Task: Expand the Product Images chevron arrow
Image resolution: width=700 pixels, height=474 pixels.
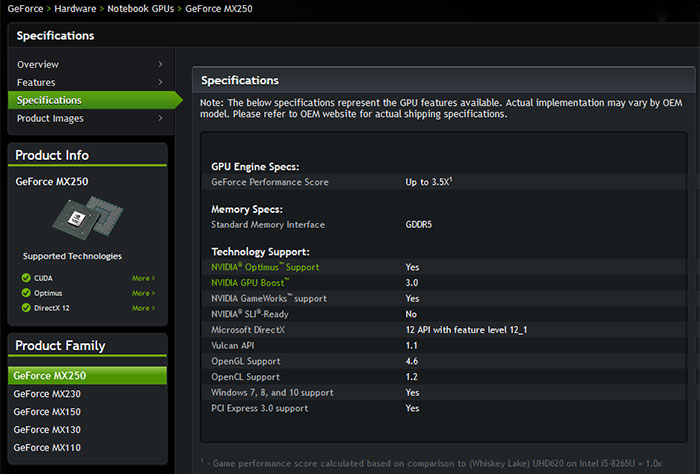Action: (x=160, y=118)
